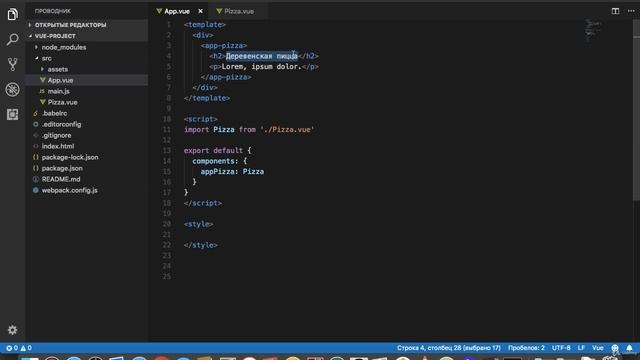Click the 'export default {' line

[x=218, y=151]
